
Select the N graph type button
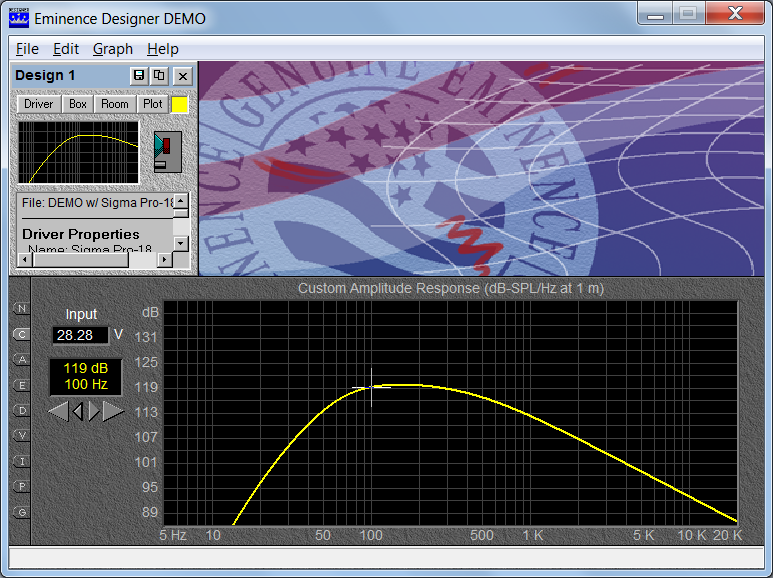[x=22, y=309]
